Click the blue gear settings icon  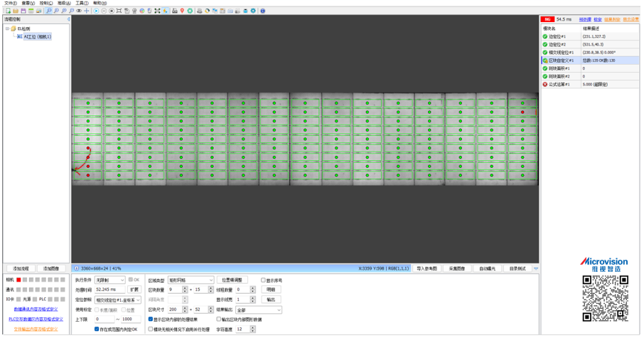click(x=253, y=11)
